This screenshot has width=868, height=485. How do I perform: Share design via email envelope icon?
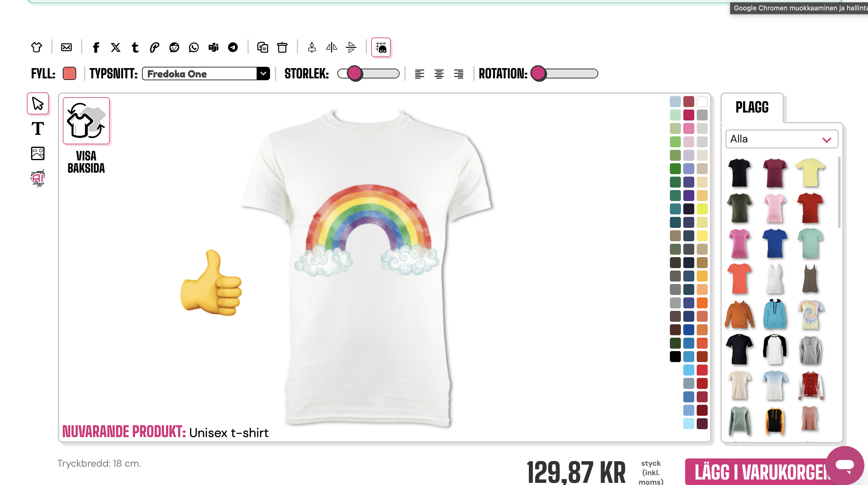66,47
